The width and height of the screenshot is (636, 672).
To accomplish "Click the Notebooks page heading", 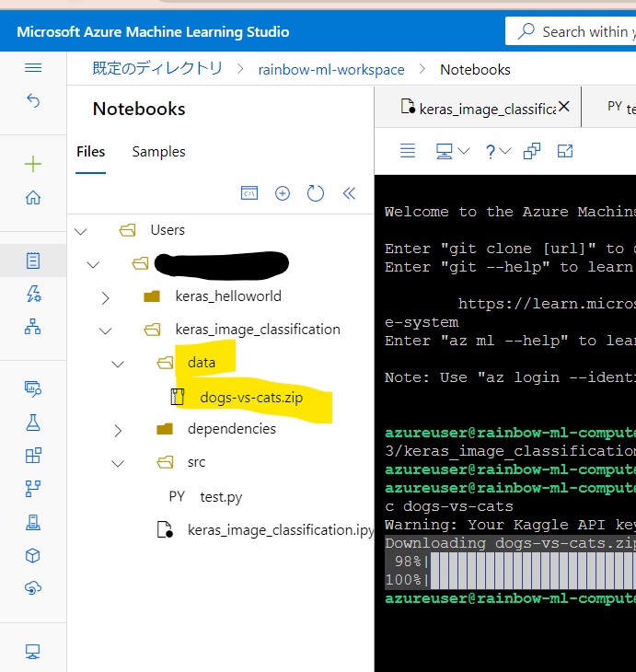I will 139,109.
